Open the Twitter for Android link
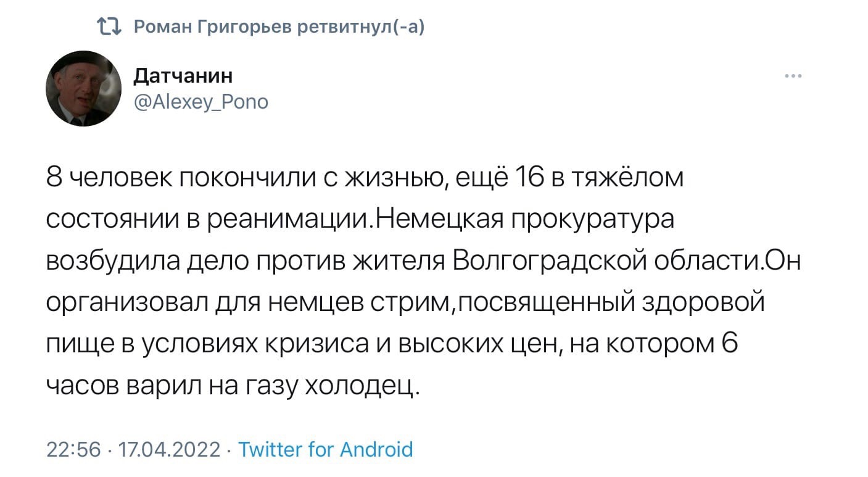Screen dimensions: 868x477 click(x=325, y=449)
